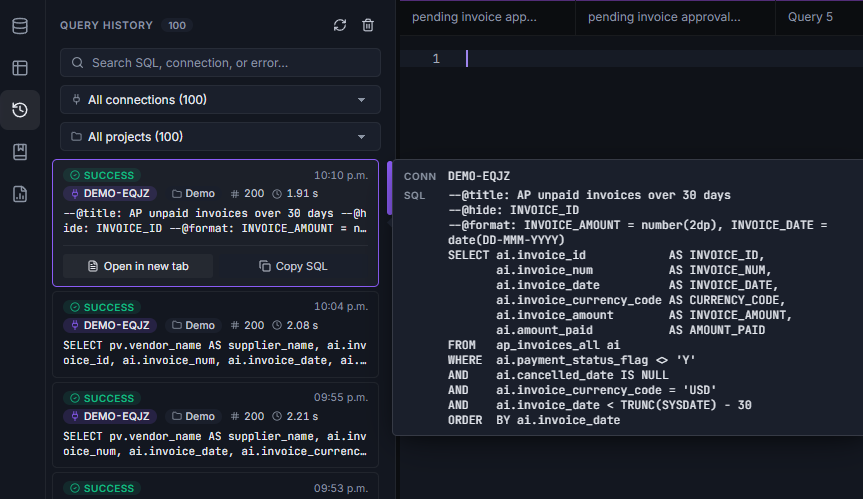Clear query history with trash icon
This screenshot has width=863, height=499.
(368, 25)
